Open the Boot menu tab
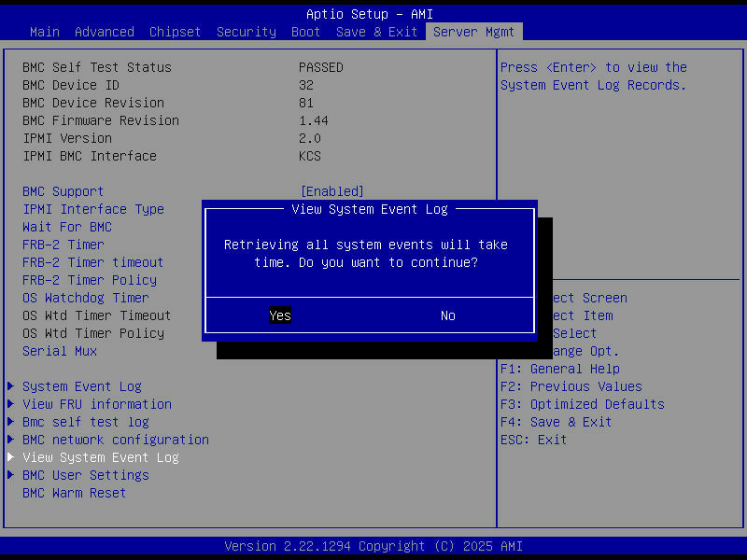 pos(305,31)
